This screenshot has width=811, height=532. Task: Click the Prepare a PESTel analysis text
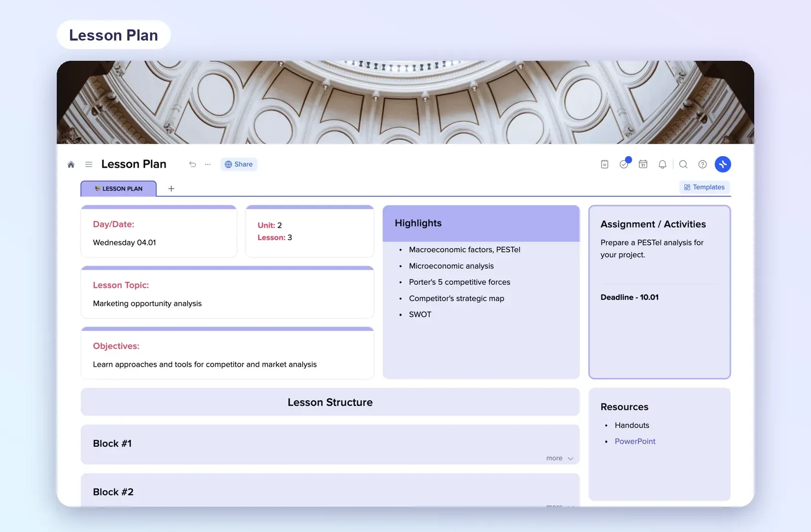pyautogui.click(x=652, y=249)
